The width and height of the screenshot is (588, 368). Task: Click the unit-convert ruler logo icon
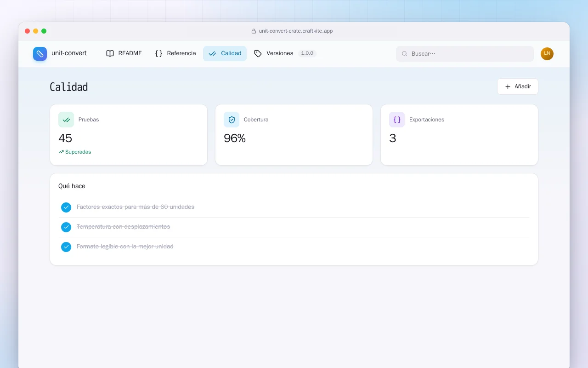[40, 54]
